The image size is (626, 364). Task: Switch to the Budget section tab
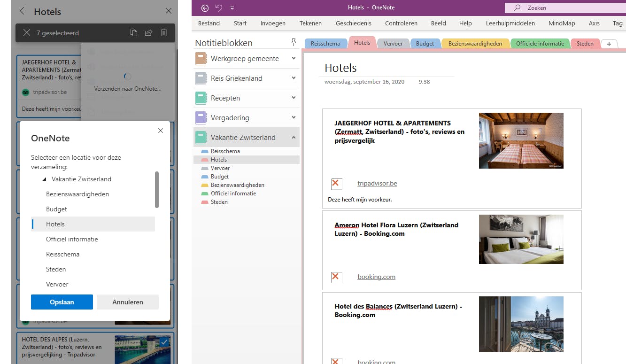pyautogui.click(x=425, y=44)
